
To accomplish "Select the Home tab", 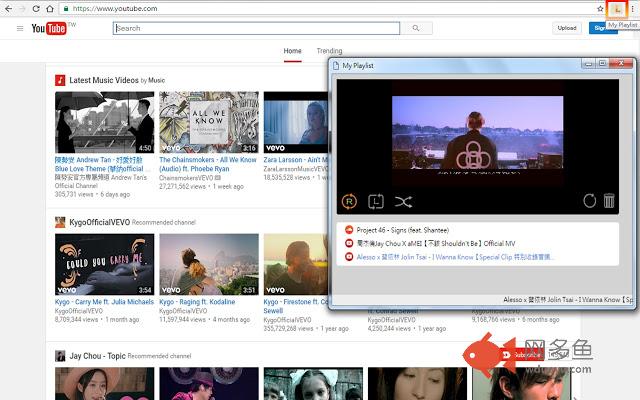I will (x=292, y=50).
